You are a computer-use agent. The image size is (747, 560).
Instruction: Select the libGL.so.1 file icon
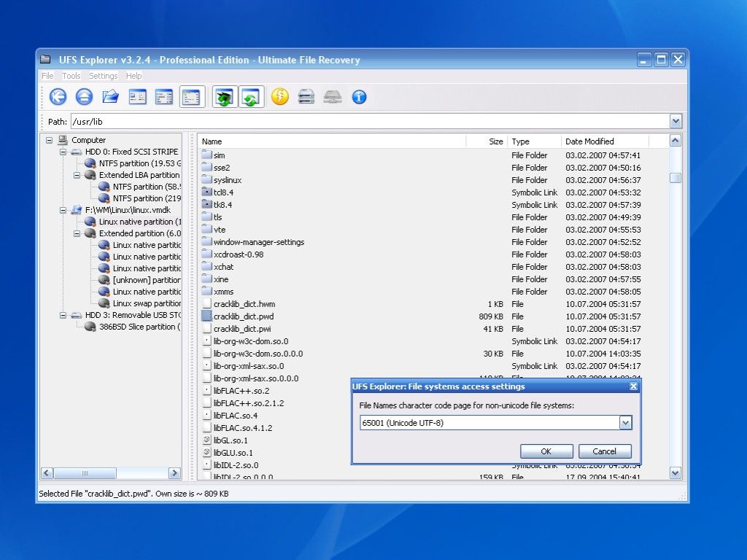click(x=206, y=440)
